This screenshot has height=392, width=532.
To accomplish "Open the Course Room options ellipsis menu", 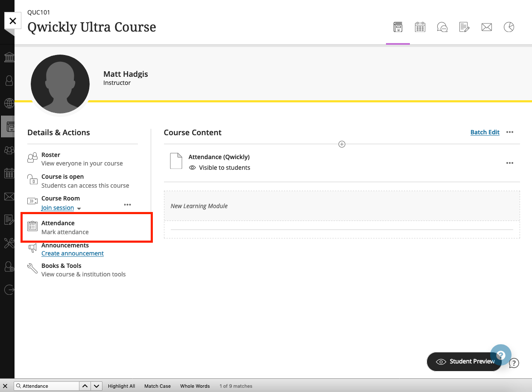I will [x=127, y=205].
